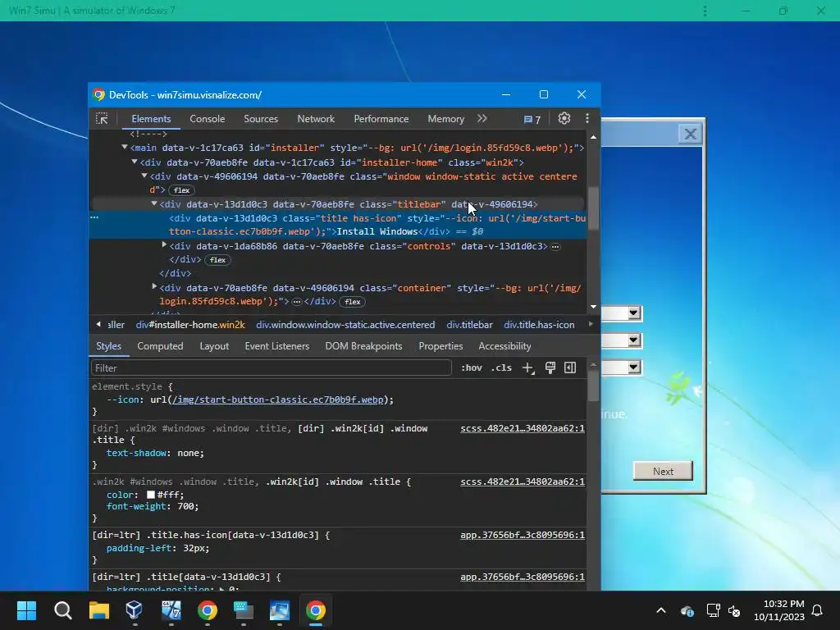Switch to the Styles pane
Viewport: 840px width, 630px height.
109,346
